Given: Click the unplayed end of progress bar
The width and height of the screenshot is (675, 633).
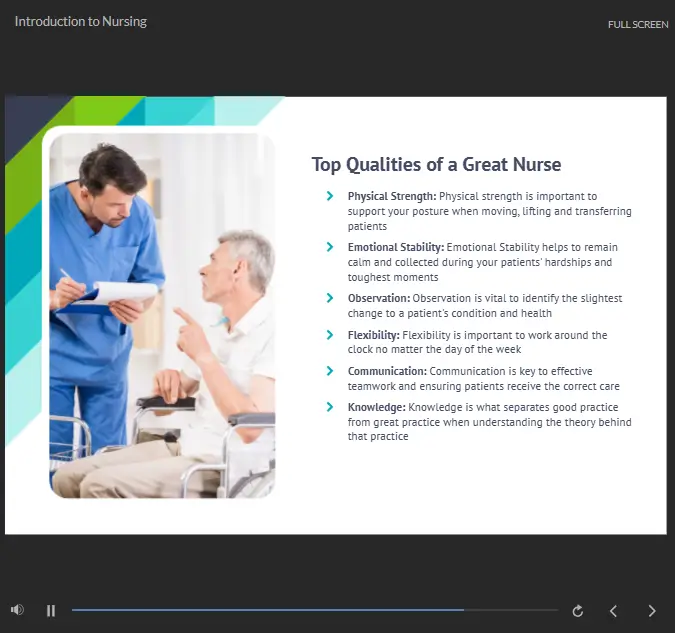Looking at the screenshot, I should [x=511, y=610].
